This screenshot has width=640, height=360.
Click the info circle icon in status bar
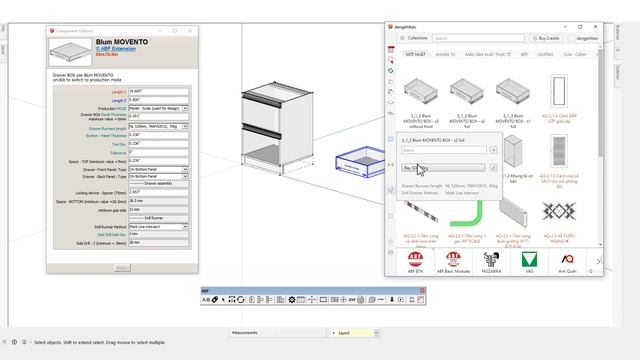point(14,342)
